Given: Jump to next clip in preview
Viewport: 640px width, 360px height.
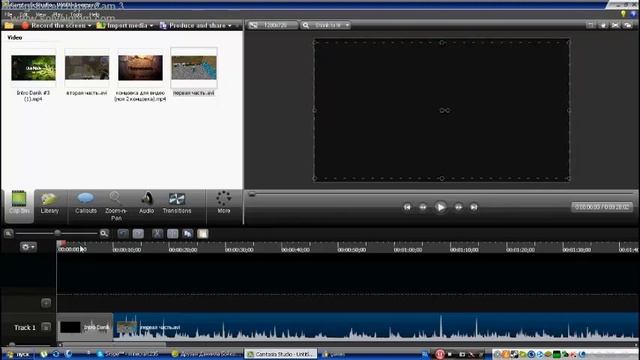Looking at the screenshot, I should 474,207.
